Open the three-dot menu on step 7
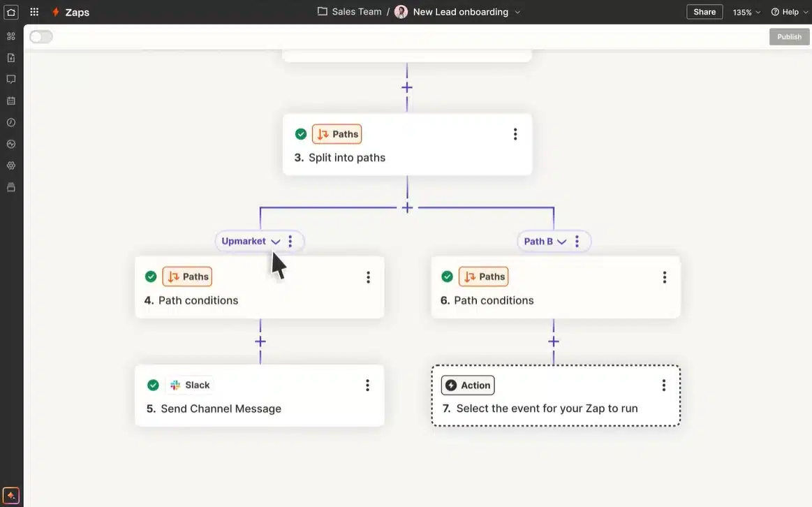The image size is (812, 507). click(664, 384)
